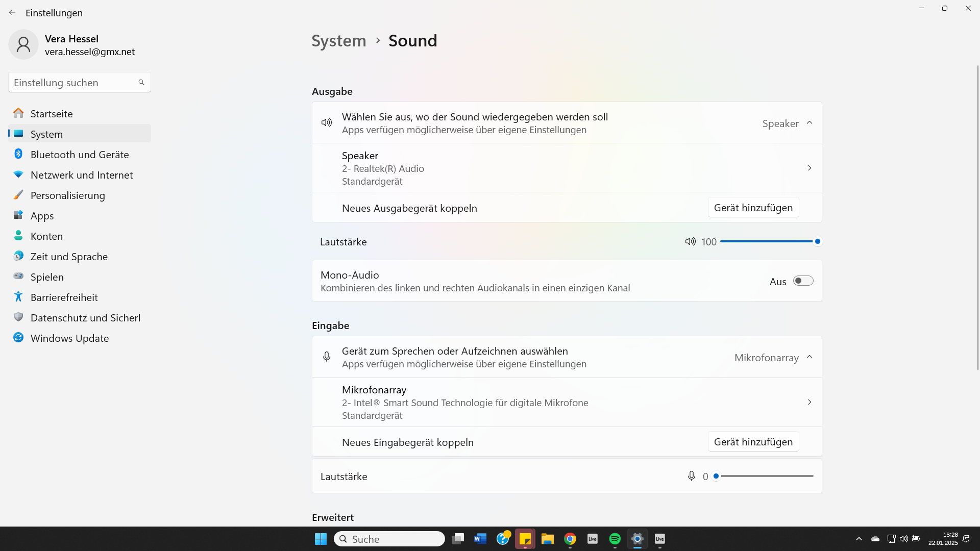This screenshot has width=980, height=551.
Task: Toggle Mono-Audio switch on
Action: [803, 281]
